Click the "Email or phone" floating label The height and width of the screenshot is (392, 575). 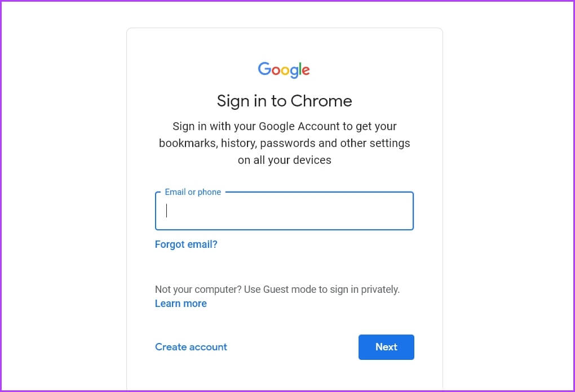click(x=193, y=192)
